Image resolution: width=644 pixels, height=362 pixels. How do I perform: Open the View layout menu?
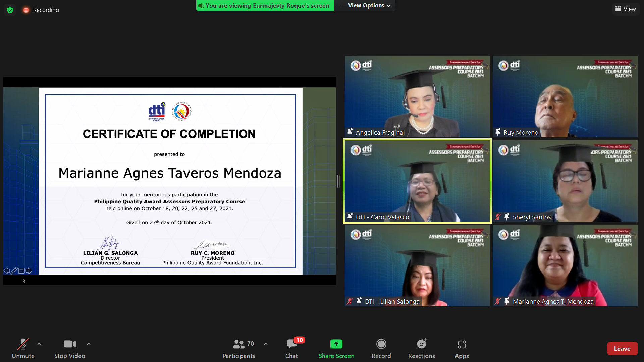(626, 9)
